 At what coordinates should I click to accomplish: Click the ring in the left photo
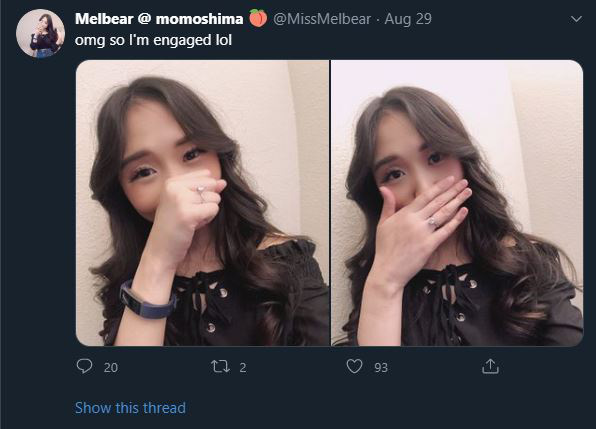[201, 193]
